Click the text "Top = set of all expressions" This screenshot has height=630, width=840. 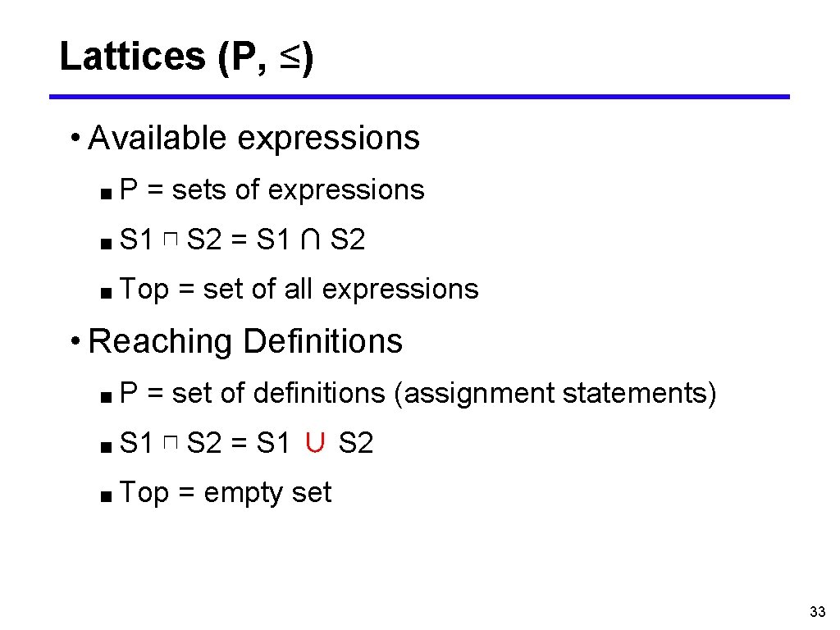299,289
